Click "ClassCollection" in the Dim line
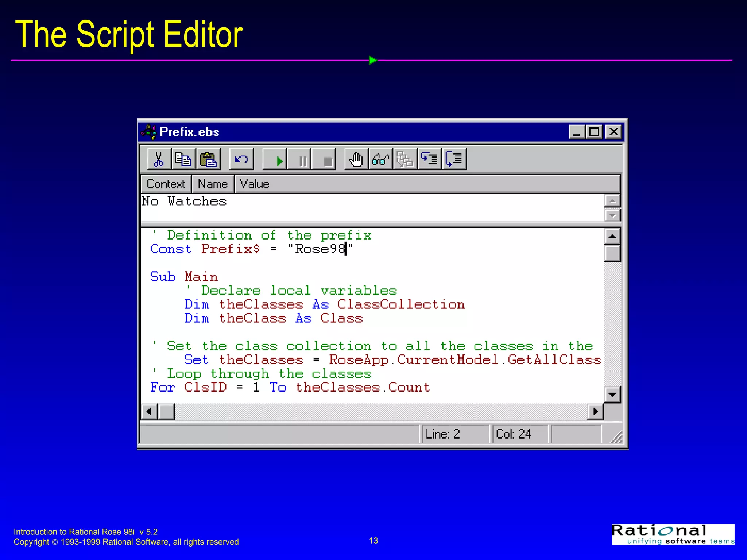747x560 pixels. (x=401, y=304)
